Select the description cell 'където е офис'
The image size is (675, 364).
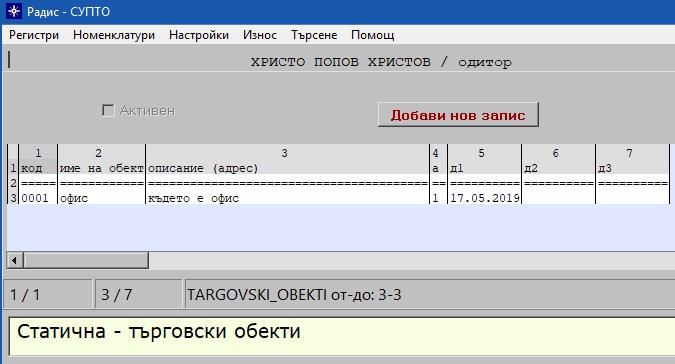(288, 198)
